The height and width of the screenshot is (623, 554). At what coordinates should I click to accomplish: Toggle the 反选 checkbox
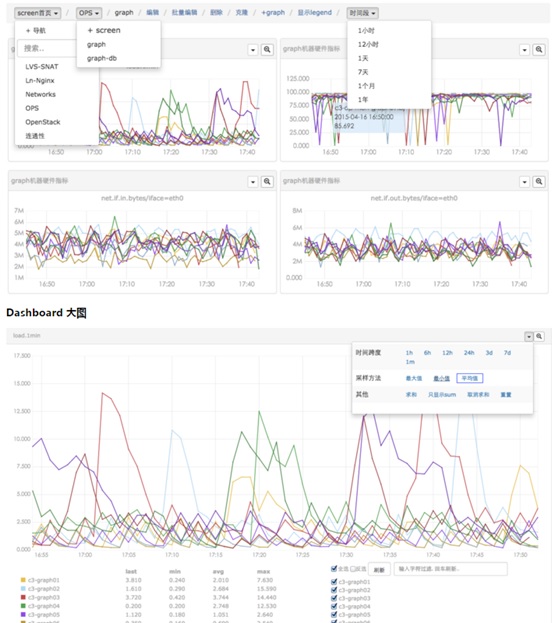pos(352,569)
